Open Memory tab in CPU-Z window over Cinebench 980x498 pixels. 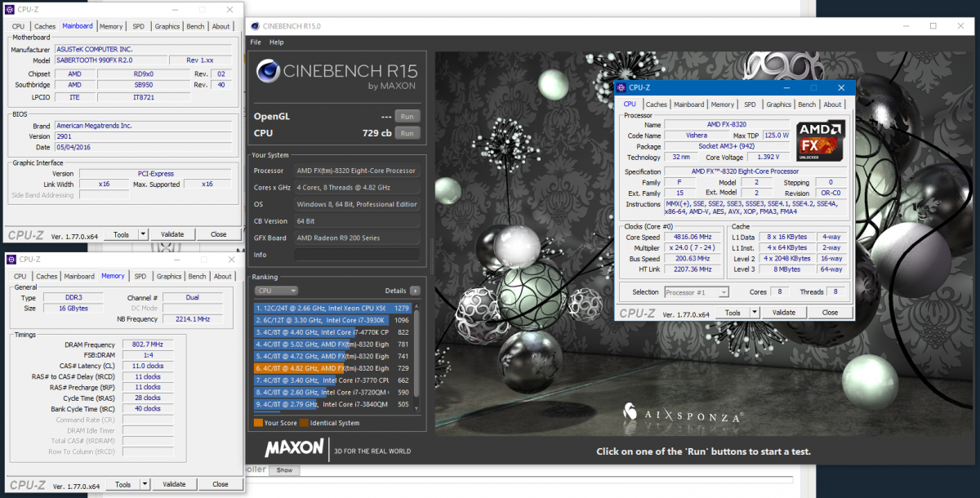click(722, 104)
